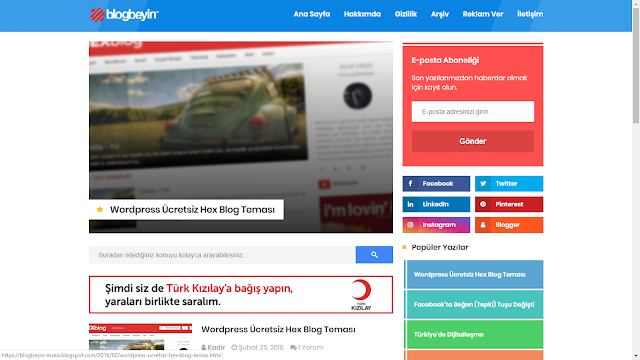The height and width of the screenshot is (360, 640).
Task: Click the Twitter bird icon
Action: tap(483, 184)
